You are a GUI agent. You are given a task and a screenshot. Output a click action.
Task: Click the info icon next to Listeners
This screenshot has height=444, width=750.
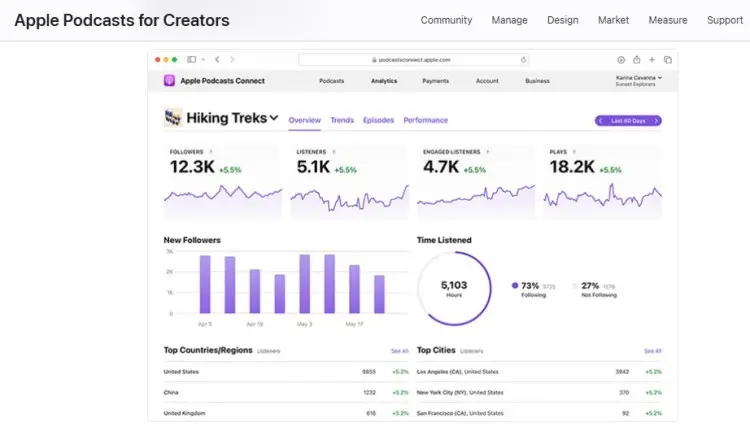(x=334, y=152)
